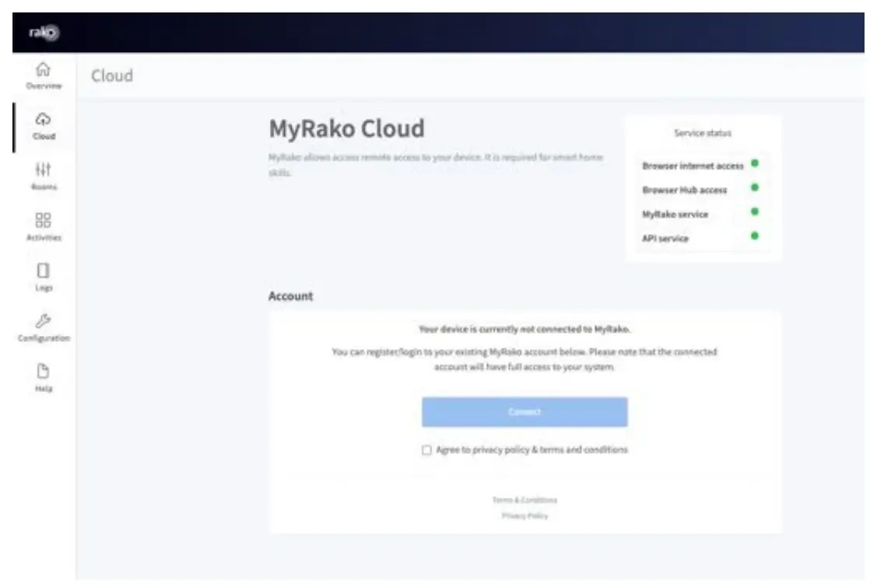Image resolution: width=884 pixels, height=588 pixels.
Task: Click the MyRako Cloud heading
Action: 347,128
